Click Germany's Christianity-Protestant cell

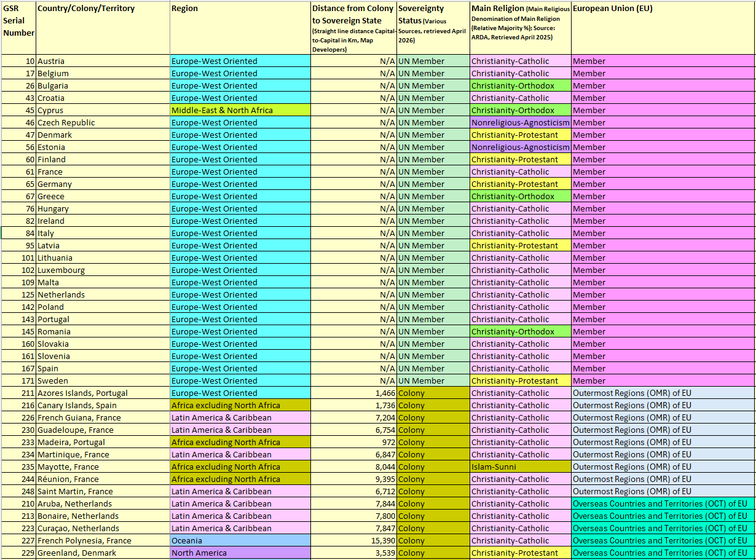click(x=521, y=184)
